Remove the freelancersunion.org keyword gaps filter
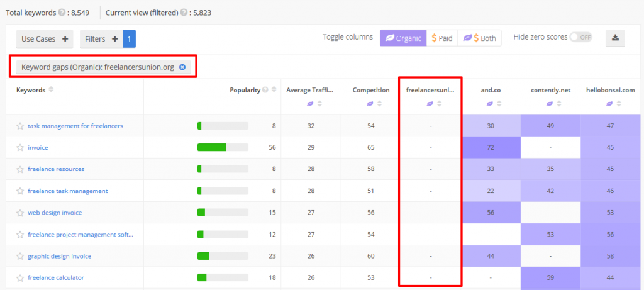The width and height of the screenshot is (644, 290). [182, 67]
